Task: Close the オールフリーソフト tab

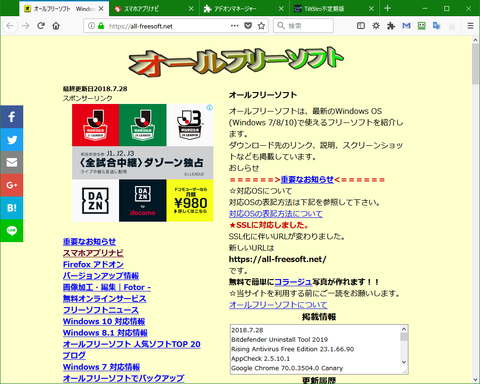Action: coord(101,9)
